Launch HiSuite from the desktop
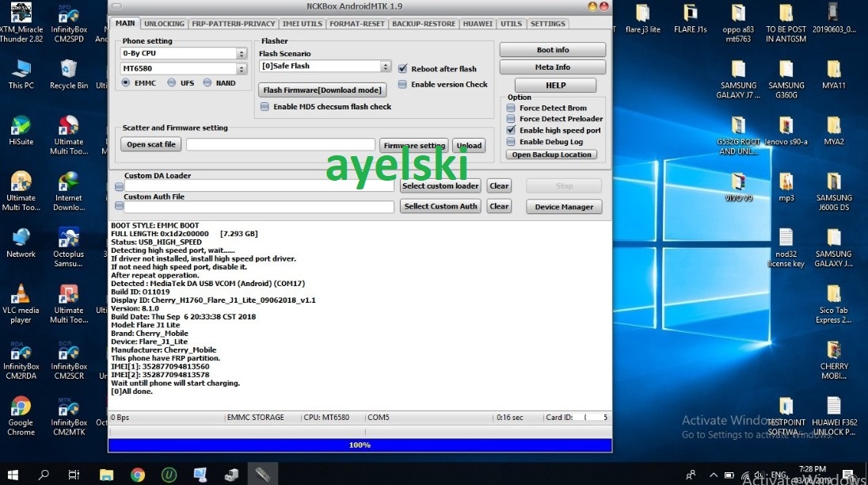 (x=21, y=130)
